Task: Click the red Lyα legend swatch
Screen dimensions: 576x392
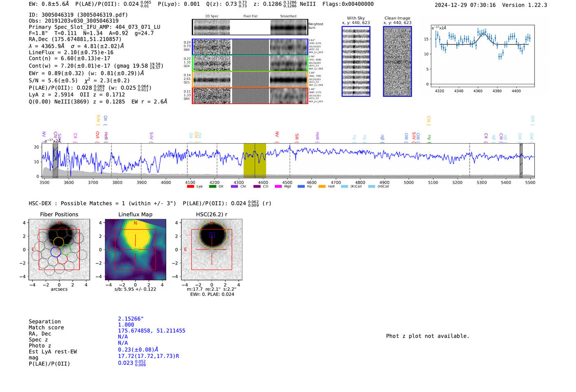Action: [190, 186]
